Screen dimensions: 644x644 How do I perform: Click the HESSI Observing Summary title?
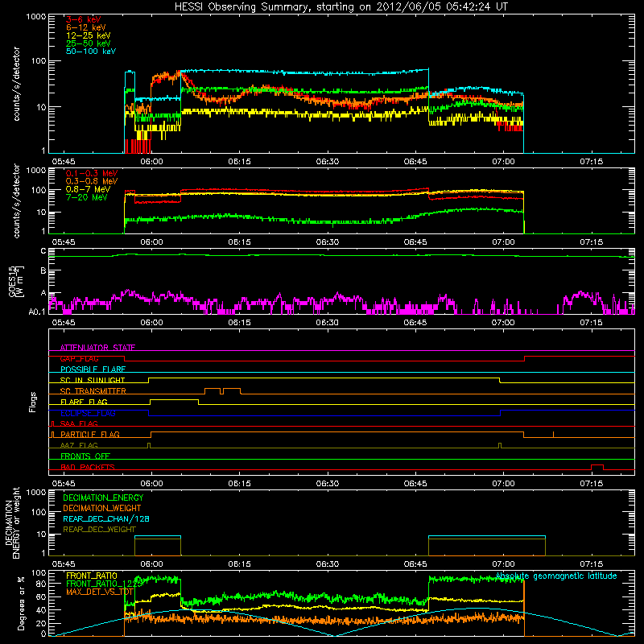341,7
